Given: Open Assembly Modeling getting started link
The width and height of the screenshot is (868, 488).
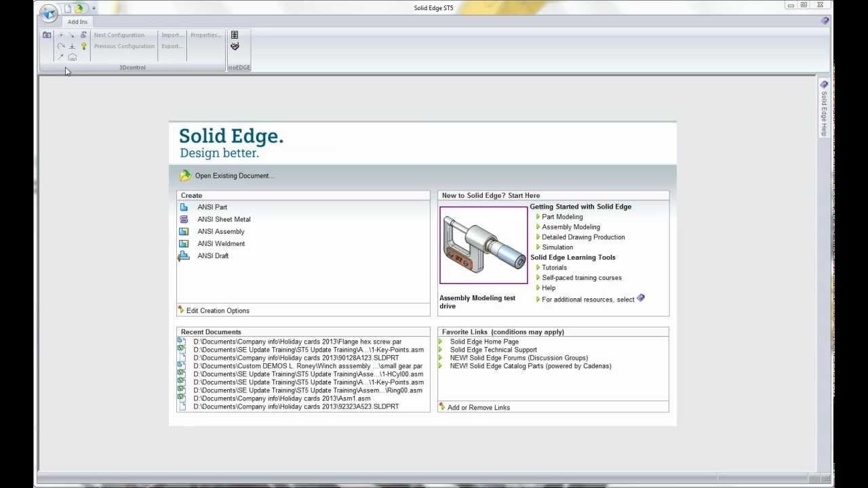Looking at the screenshot, I should 571,227.
